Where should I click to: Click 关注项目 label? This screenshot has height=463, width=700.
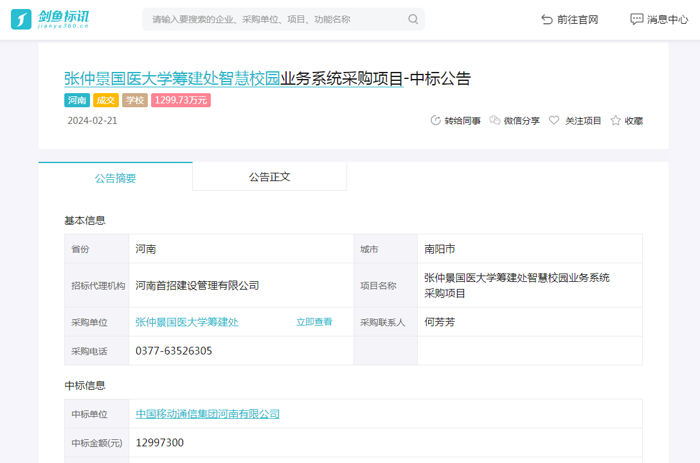[x=583, y=121]
